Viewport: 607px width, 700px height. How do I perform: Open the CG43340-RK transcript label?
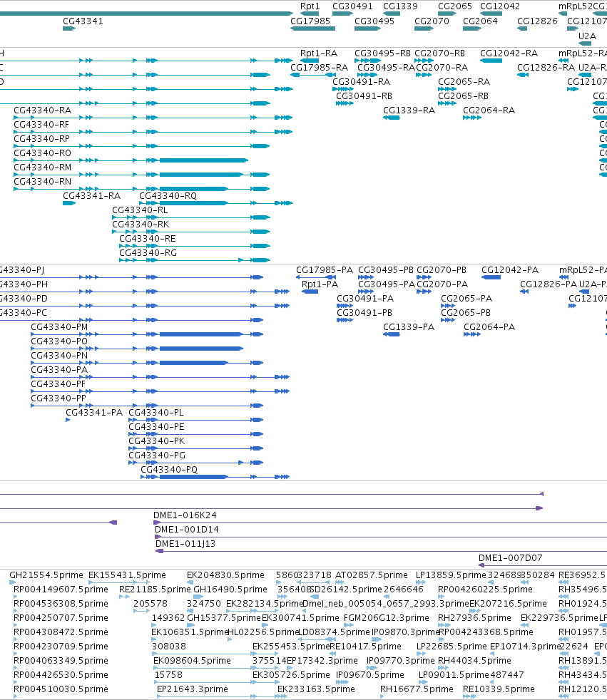point(141,225)
